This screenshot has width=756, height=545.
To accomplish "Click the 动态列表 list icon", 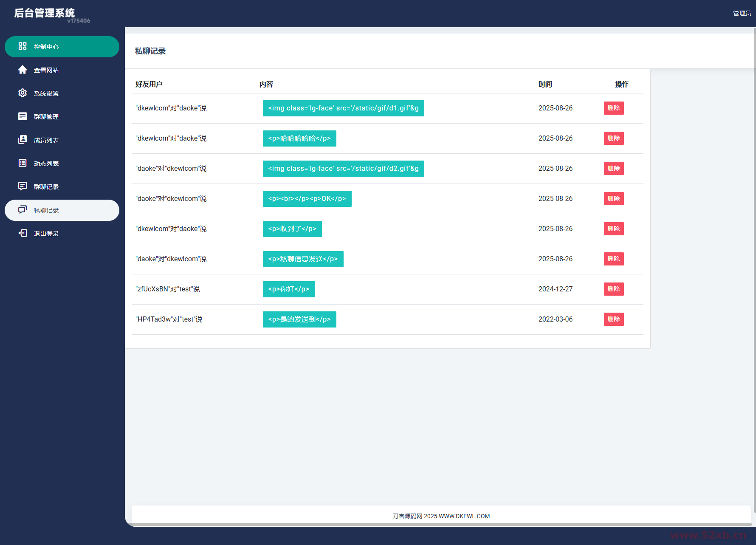I will click(23, 163).
